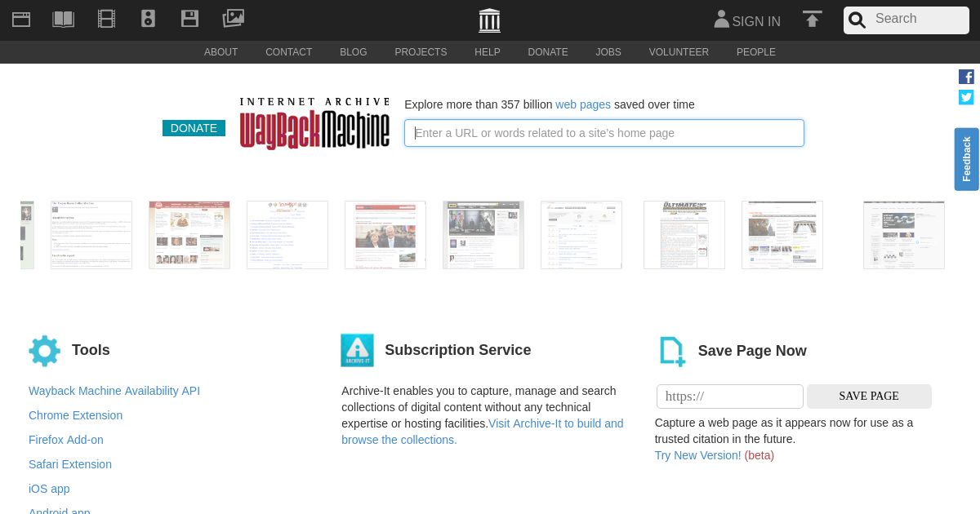Open the PEOPLE menu item
The height and width of the screenshot is (514, 980).
tap(756, 52)
